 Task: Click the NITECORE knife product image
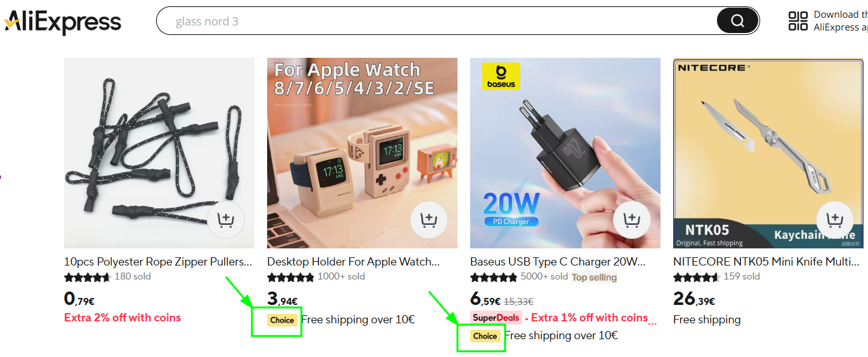click(768, 153)
